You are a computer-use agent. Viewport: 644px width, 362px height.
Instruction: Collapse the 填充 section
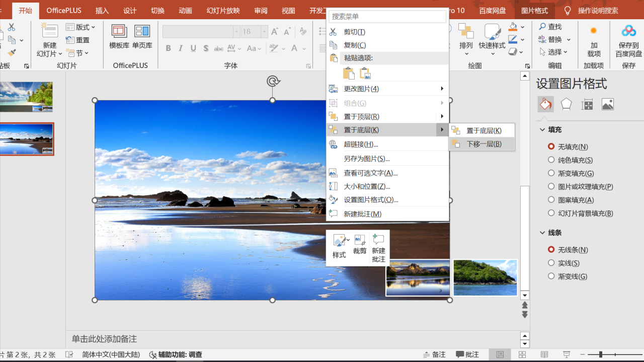542,130
